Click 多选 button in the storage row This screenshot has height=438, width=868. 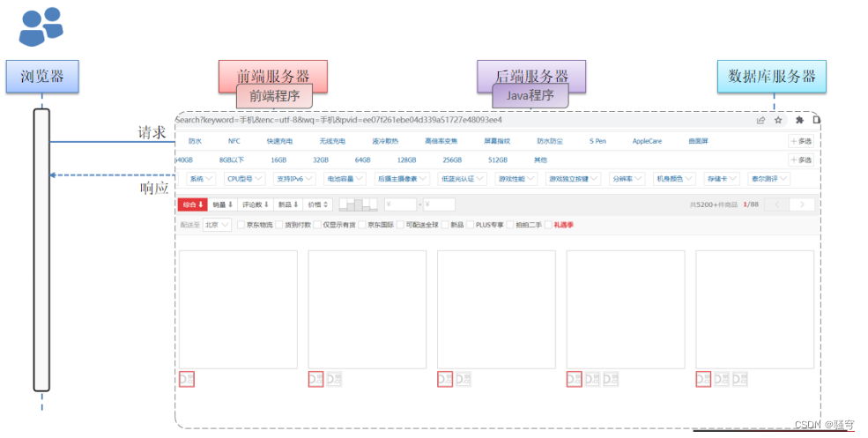[x=801, y=160]
